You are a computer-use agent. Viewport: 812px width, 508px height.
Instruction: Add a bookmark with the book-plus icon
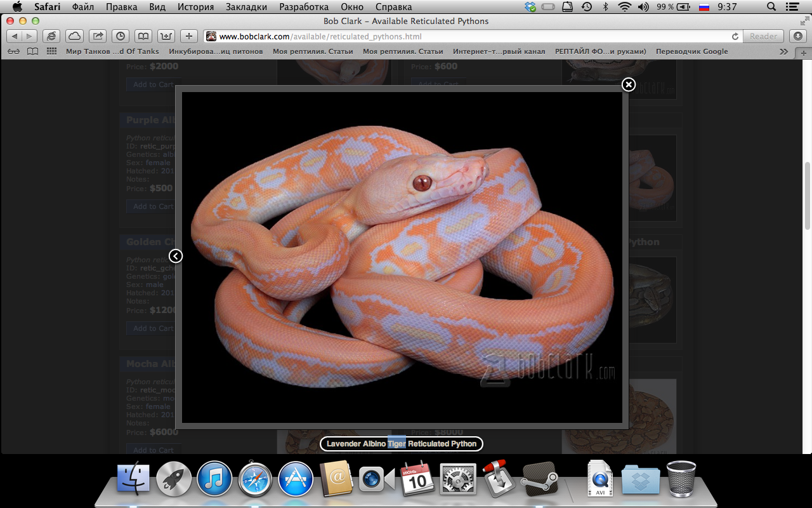point(165,36)
